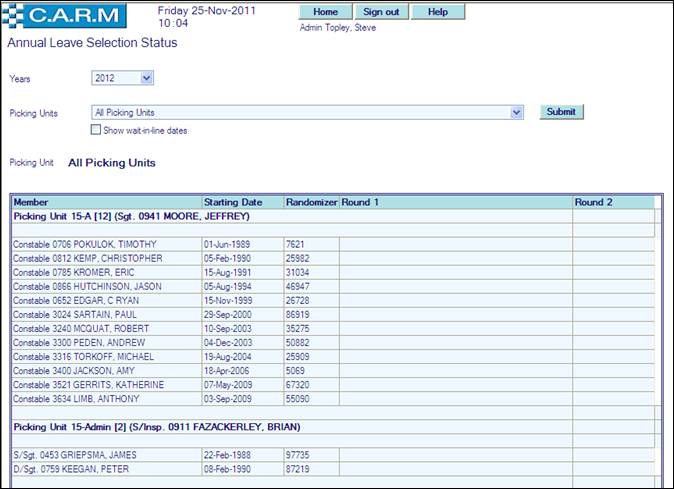Viewport: 674px width, 489px height.
Task: Click the Member column header
Action: [30, 202]
